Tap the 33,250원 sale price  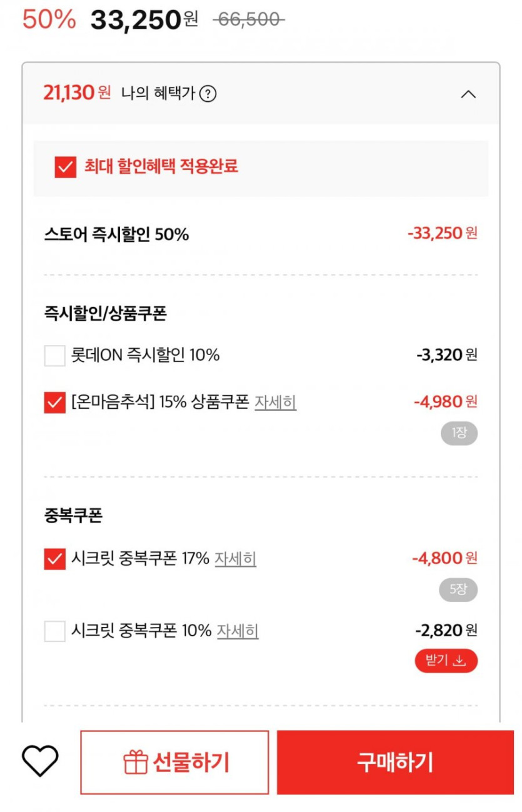click(144, 20)
